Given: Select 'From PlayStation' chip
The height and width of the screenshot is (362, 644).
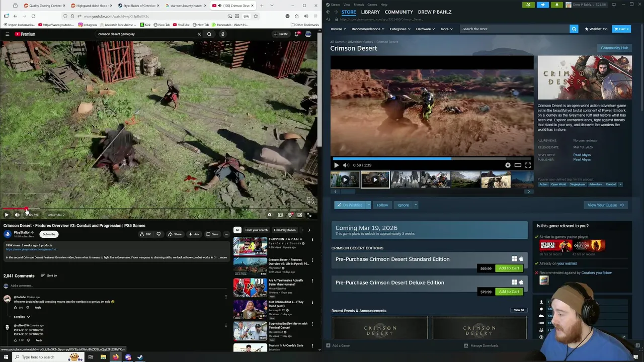Looking at the screenshot, I should 285,230.
